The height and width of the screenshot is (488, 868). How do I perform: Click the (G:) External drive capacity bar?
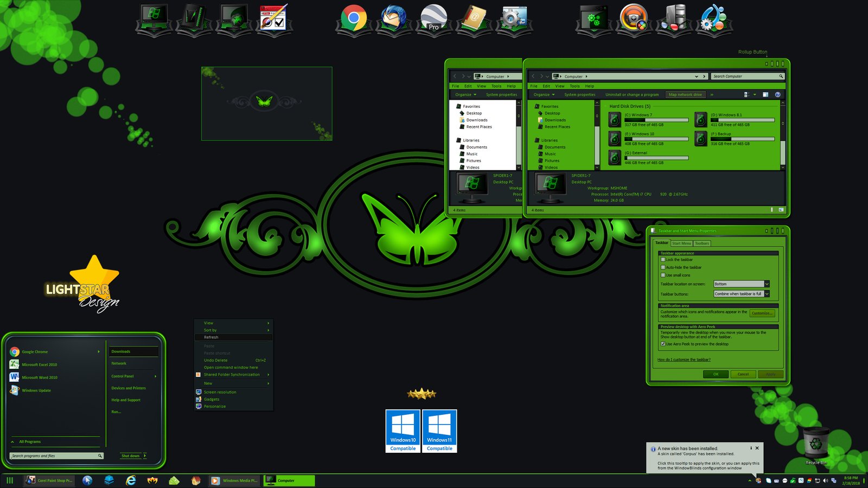(656, 158)
